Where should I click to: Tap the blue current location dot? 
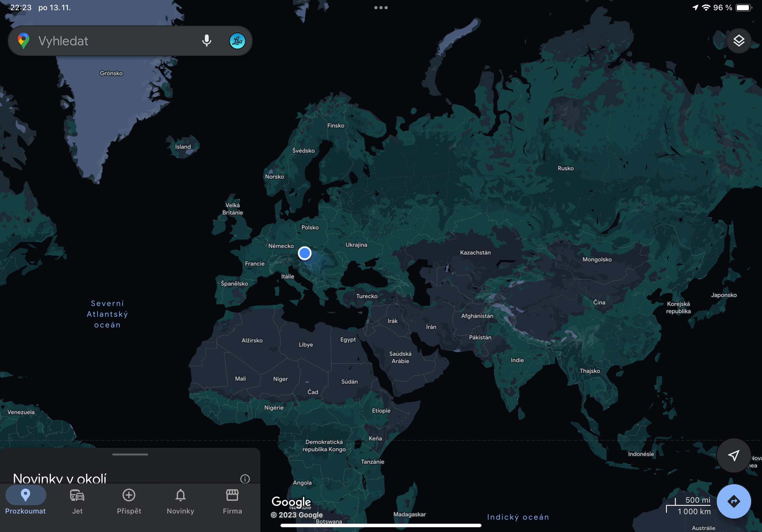point(304,253)
